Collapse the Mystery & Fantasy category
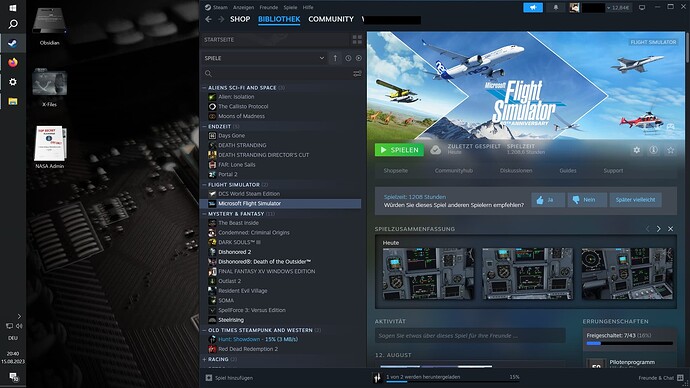The width and height of the screenshot is (690, 388). (x=205, y=214)
